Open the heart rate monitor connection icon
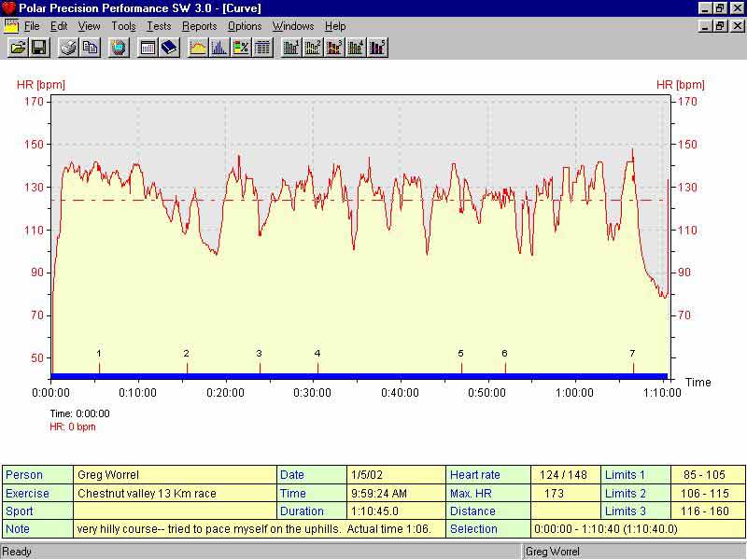 pos(119,48)
